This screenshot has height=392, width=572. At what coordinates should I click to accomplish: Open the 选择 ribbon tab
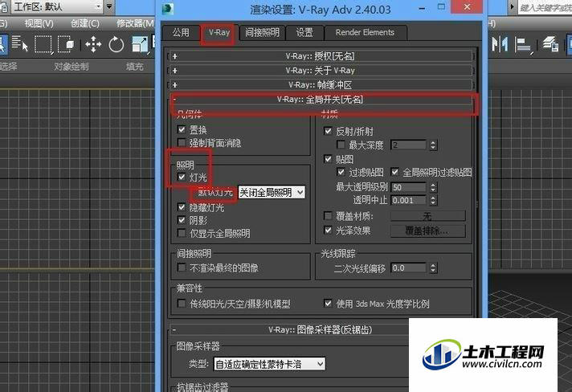pos(8,67)
